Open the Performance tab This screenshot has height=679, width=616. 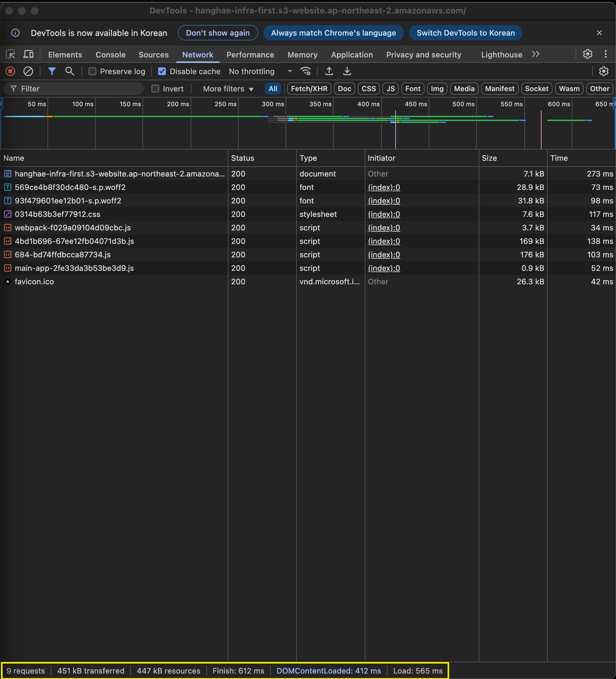[x=250, y=55]
